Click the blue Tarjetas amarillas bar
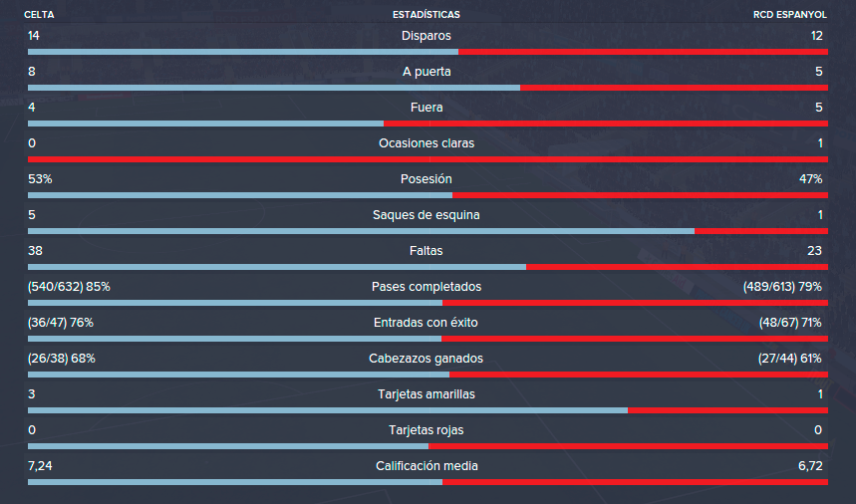 pyautogui.click(x=328, y=410)
